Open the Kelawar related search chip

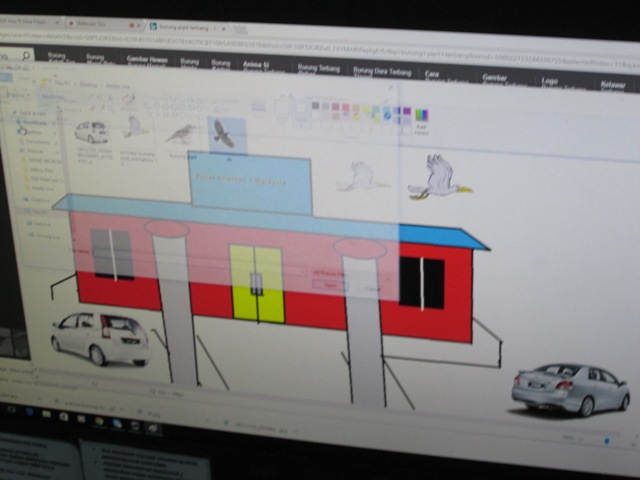[x=612, y=85]
